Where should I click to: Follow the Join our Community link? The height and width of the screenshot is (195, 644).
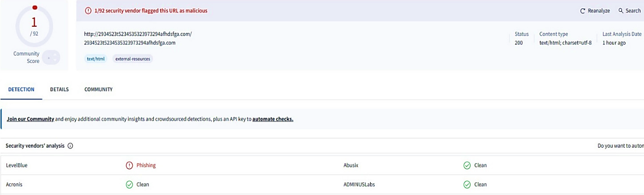(30, 119)
